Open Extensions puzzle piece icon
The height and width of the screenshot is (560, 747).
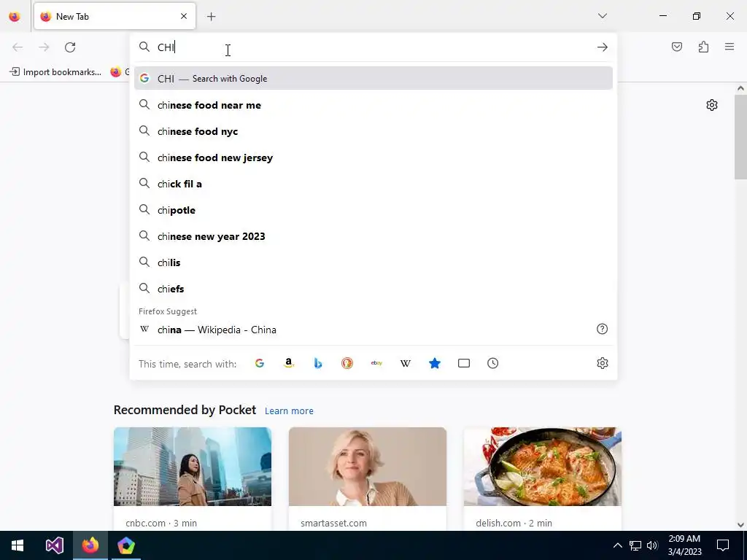click(703, 47)
